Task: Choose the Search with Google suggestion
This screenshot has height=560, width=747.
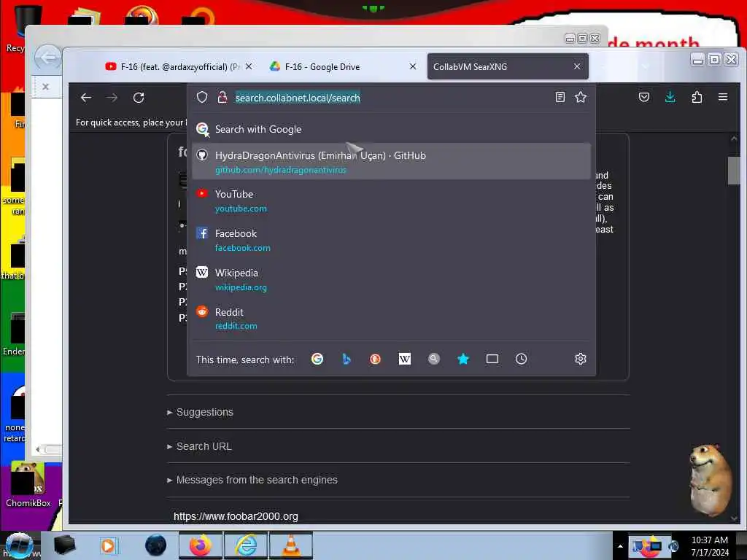Action: pos(391,129)
